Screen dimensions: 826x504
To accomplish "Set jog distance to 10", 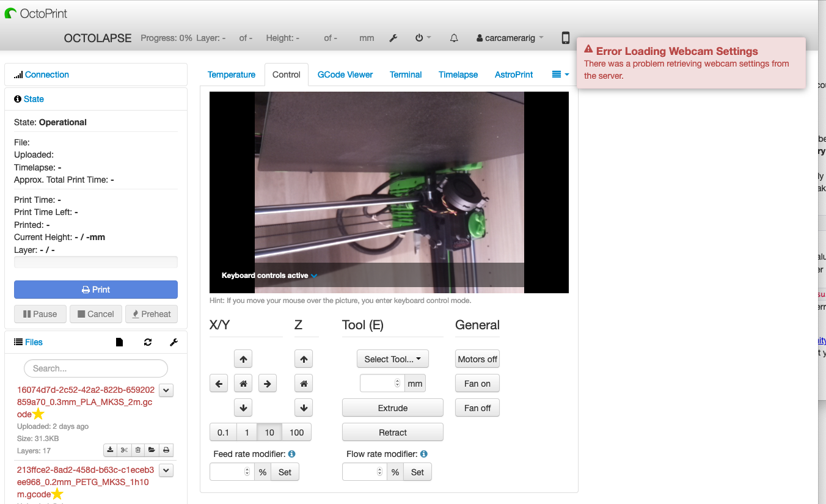I will click(x=269, y=433).
